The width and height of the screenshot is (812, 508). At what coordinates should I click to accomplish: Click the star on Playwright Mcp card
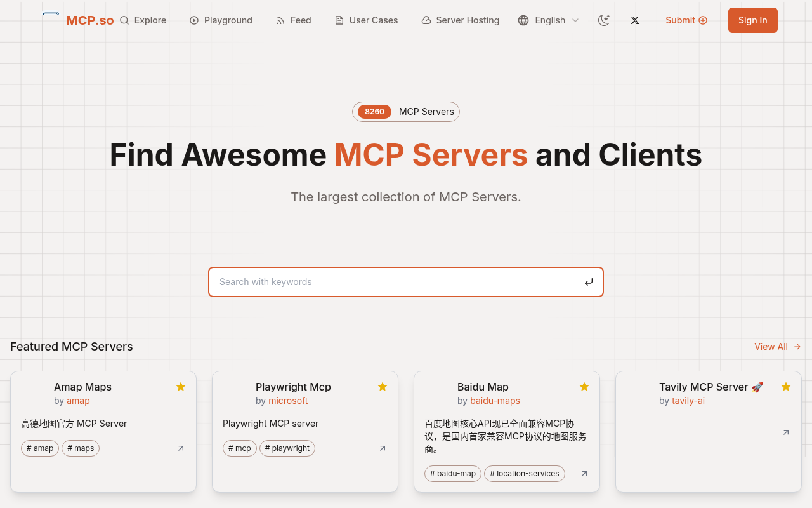383,387
